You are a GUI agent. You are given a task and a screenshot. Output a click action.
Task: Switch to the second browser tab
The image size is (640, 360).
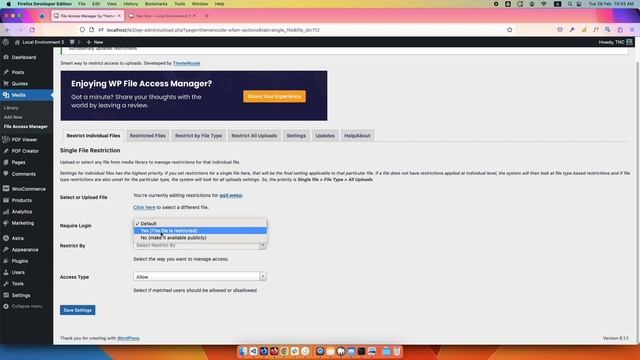[x=162, y=16]
